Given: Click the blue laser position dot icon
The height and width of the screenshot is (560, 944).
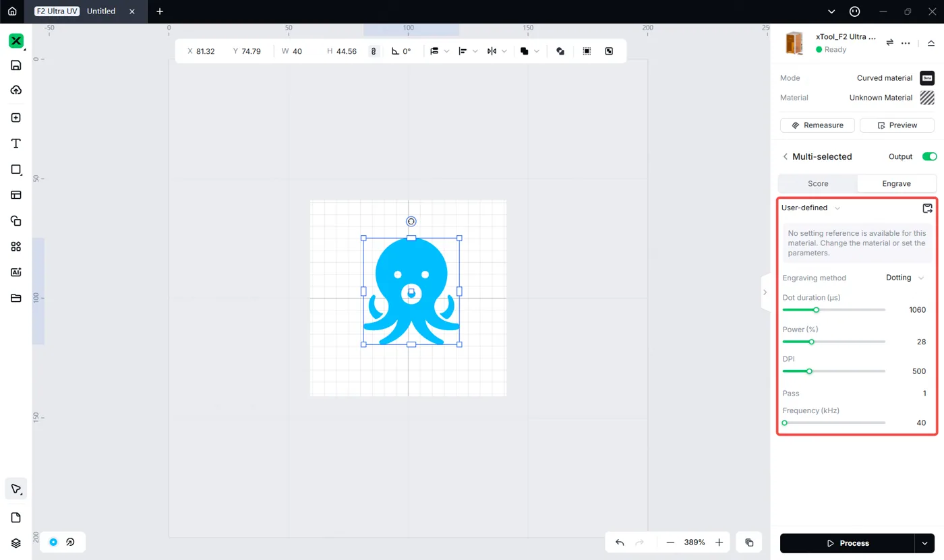Looking at the screenshot, I should [x=53, y=542].
